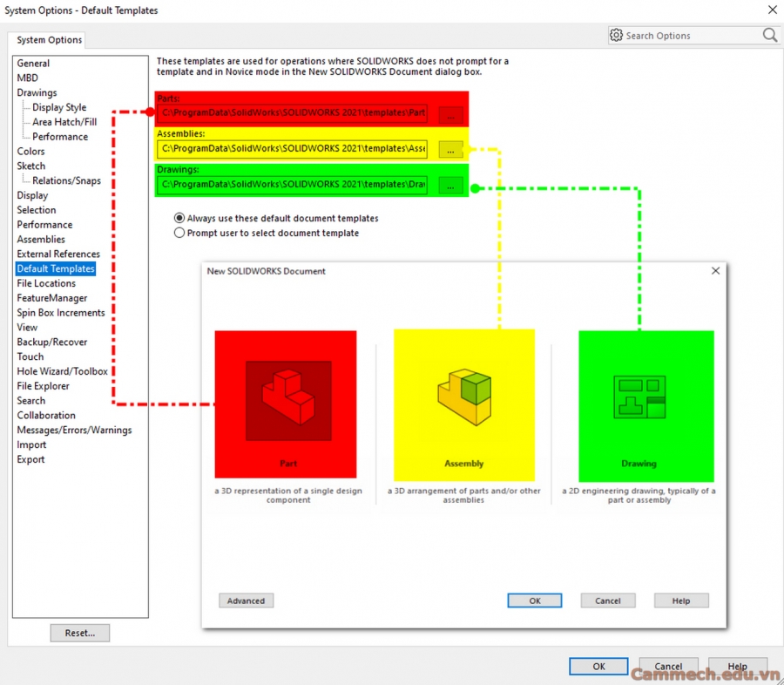Open External References options

click(58, 254)
